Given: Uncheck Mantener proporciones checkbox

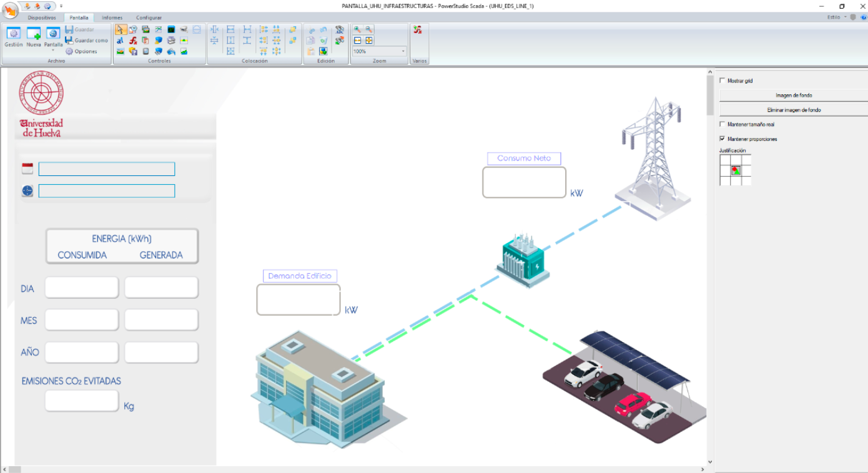Looking at the screenshot, I should click(x=723, y=139).
